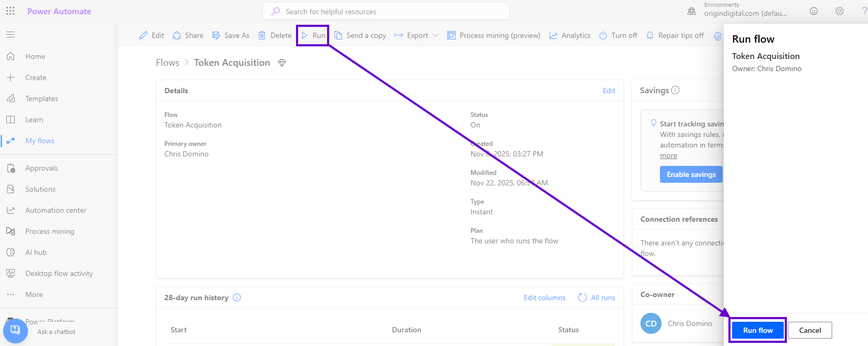
Task: Click the Cancel button
Action: (x=810, y=330)
